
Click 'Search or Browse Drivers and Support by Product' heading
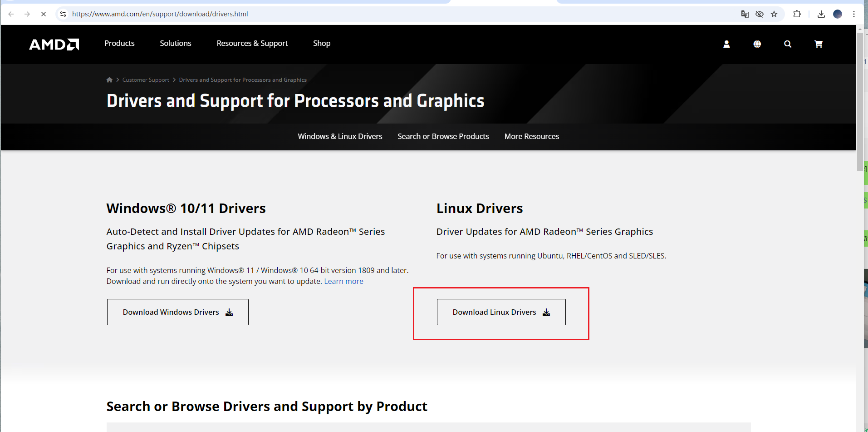pyautogui.click(x=267, y=406)
